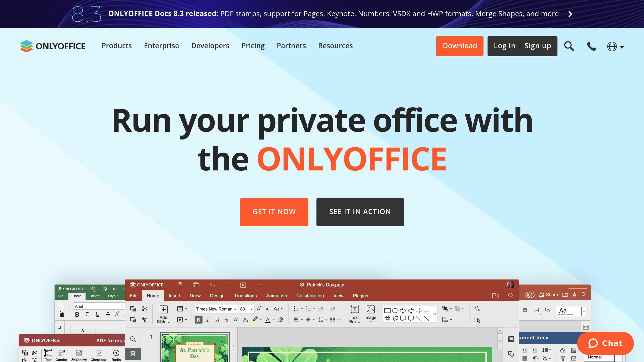Click Checkbox field in PDF forms window

99,355
